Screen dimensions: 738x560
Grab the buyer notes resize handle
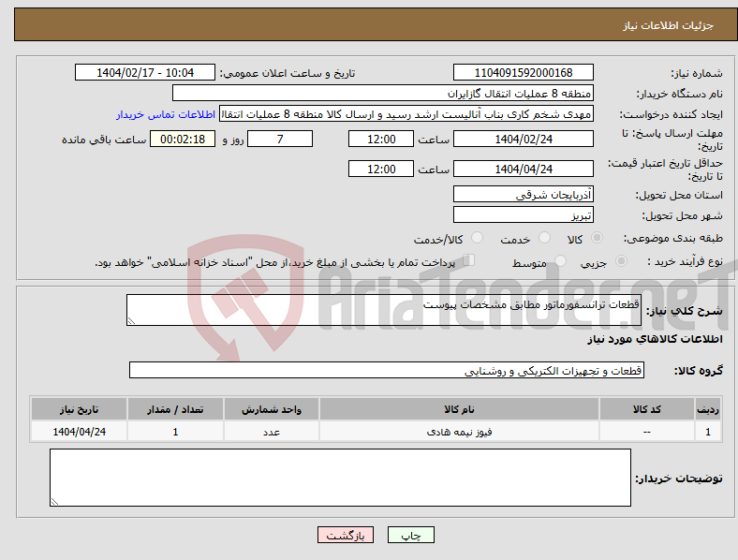[x=54, y=502]
